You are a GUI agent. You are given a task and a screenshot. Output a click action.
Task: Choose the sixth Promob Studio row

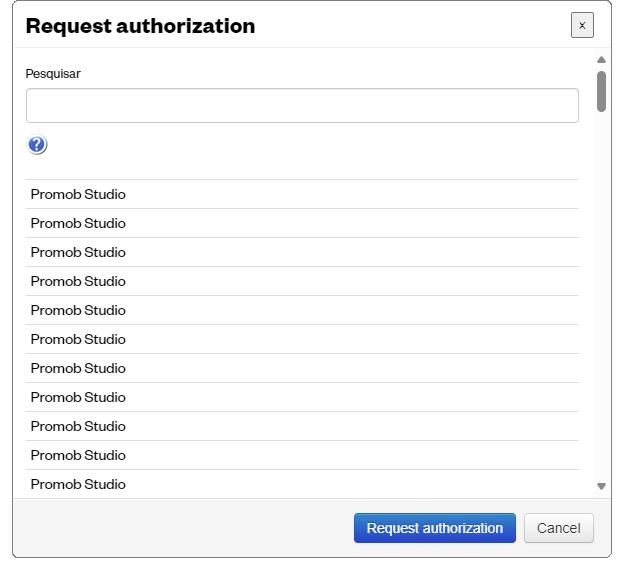(x=302, y=339)
